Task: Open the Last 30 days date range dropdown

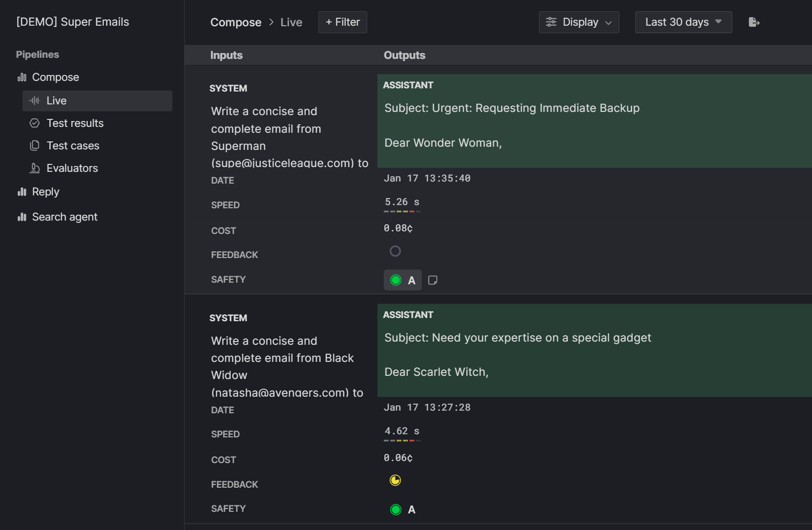Action: (684, 22)
